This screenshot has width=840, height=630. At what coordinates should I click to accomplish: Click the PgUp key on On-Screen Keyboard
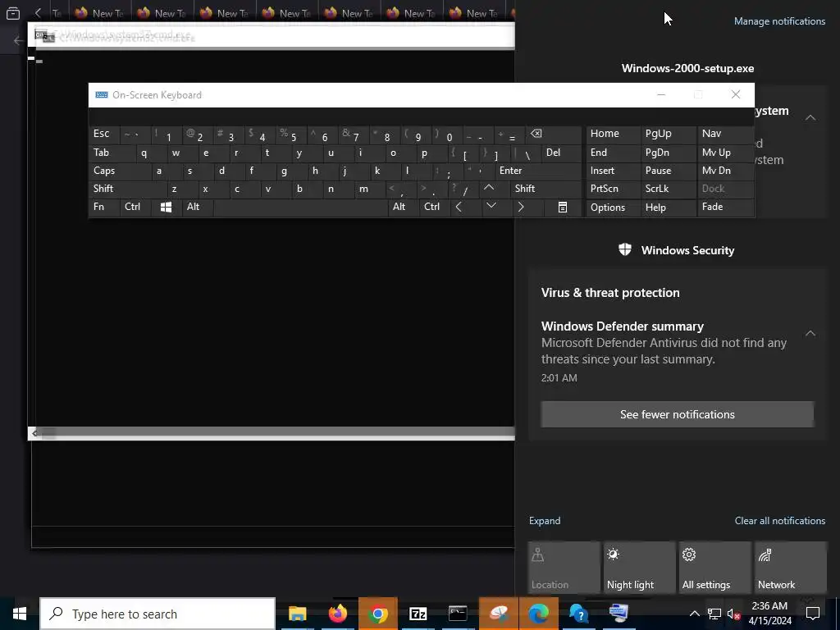(x=668, y=134)
